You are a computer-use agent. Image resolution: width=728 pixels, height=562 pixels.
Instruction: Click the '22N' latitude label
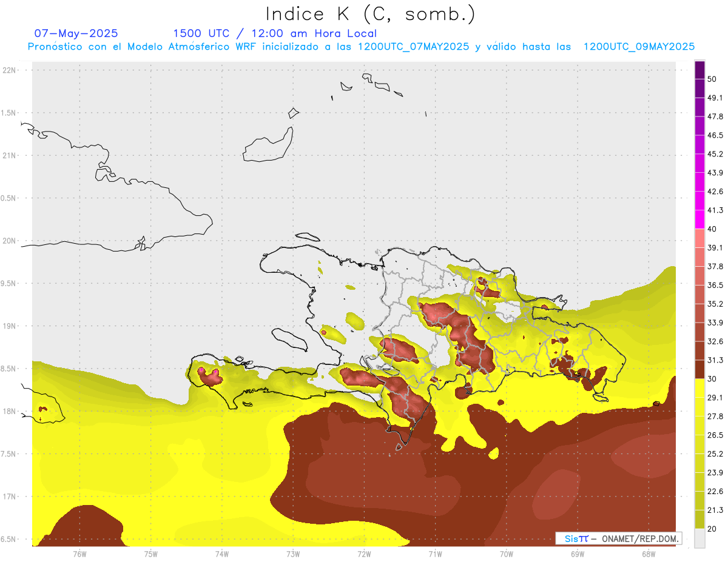9,70
